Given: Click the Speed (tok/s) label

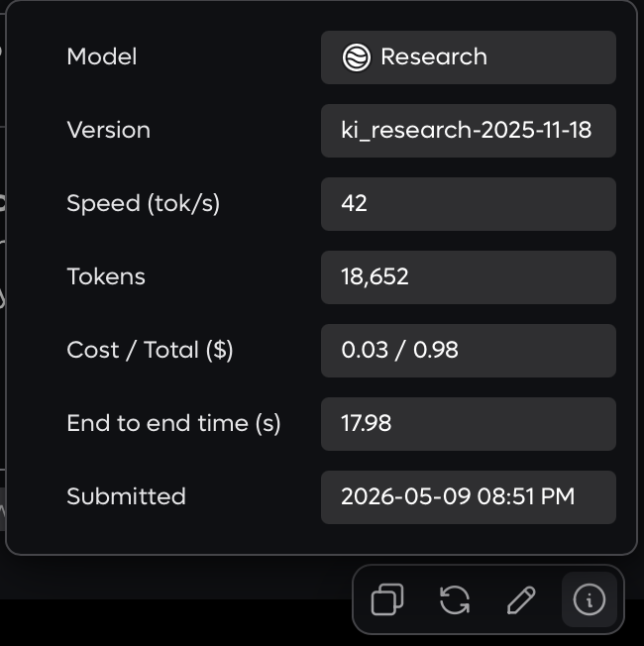Looking at the screenshot, I should [144, 204].
